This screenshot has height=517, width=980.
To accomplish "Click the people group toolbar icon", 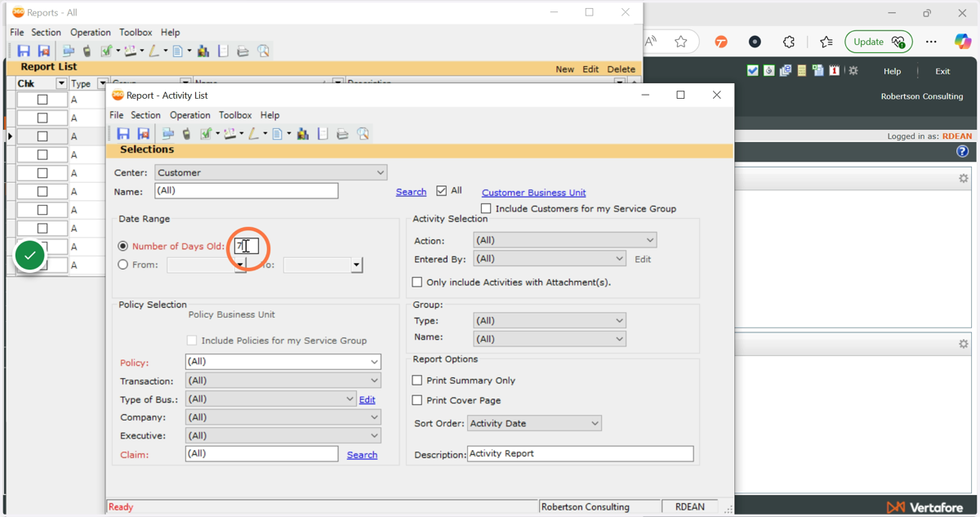I will tap(303, 134).
